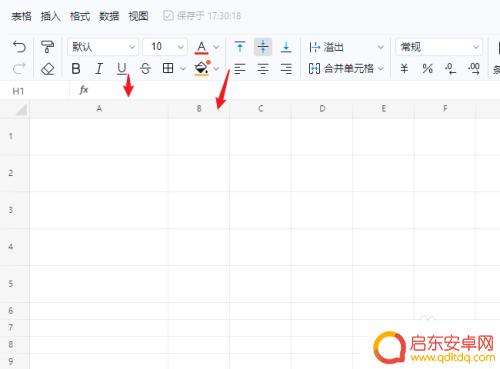This screenshot has height=369, width=500.
Task: Open the 溢出 text overflow dropdown
Action: click(x=347, y=47)
